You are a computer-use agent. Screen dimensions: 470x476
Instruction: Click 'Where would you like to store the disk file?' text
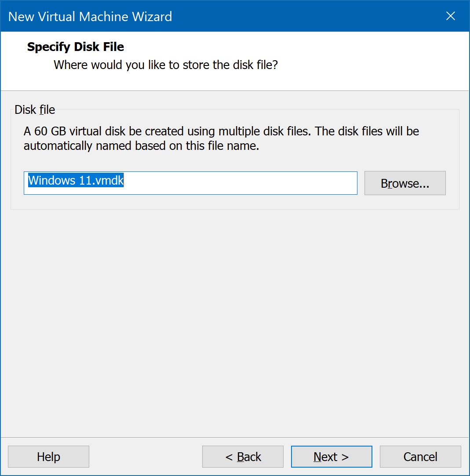(x=166, y=65)
